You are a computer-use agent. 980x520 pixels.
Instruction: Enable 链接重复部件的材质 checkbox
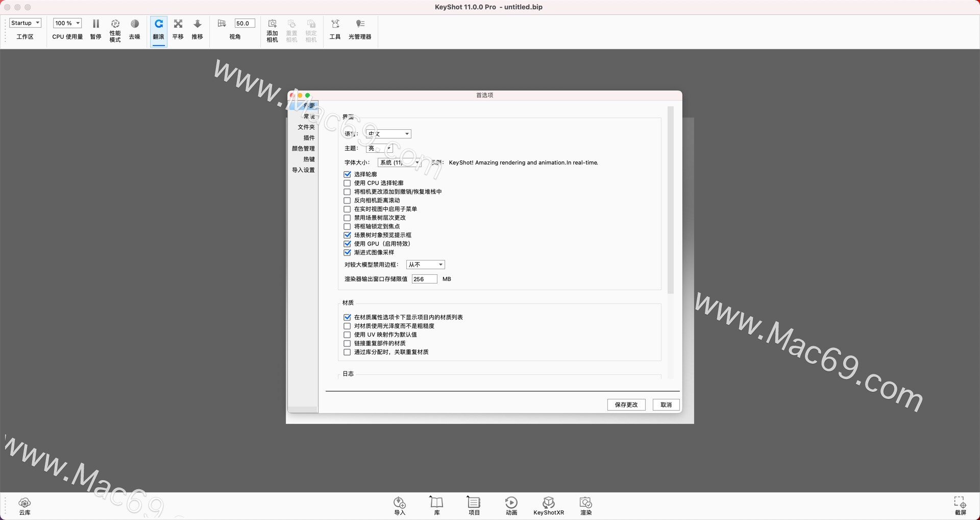[348, 344]
